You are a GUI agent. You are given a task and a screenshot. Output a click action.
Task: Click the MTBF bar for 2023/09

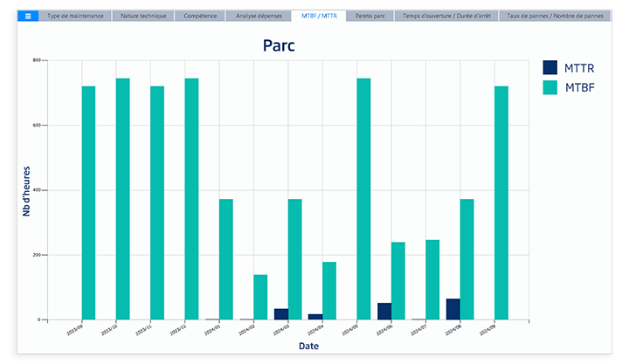click(x=88, y=203)
